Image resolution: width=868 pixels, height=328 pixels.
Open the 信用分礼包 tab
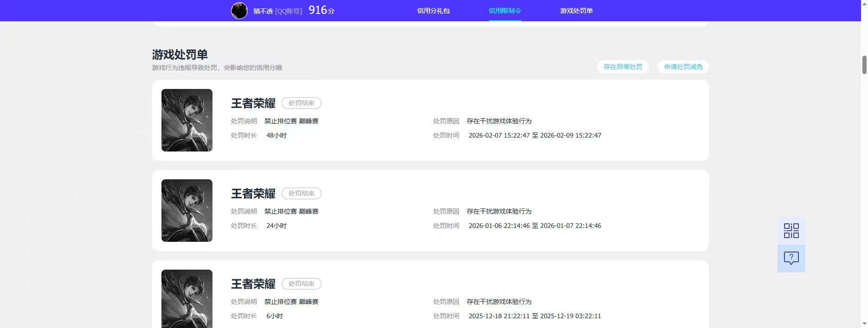click(433, 11)
